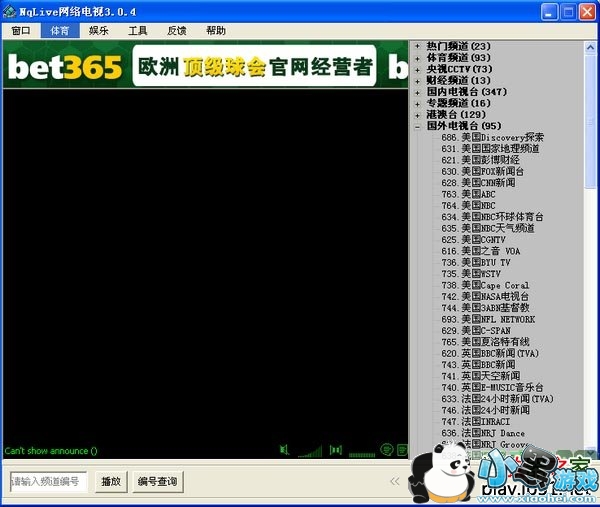Open the 工具 menu
This screenshot has height=507, width=600.
pyautogui.click(x=138, y=31)
